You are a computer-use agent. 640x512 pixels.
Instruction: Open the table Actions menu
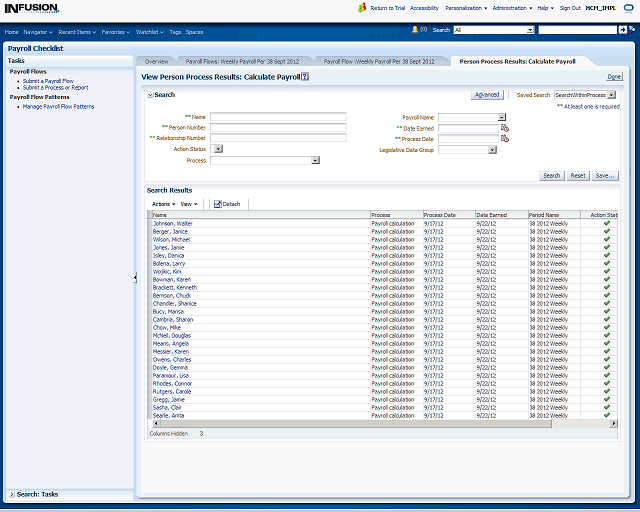162,203
